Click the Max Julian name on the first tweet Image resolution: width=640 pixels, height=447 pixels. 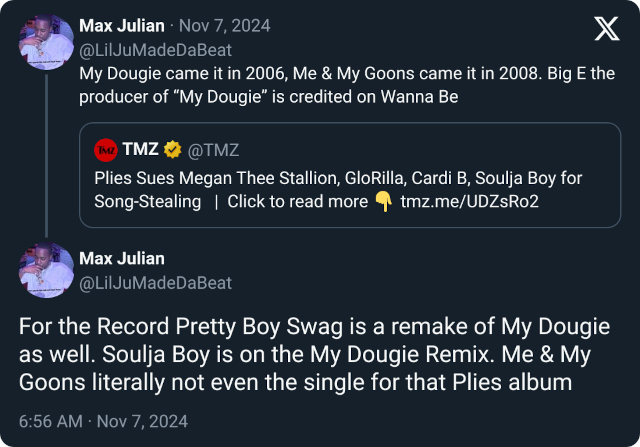click(121, 25)
